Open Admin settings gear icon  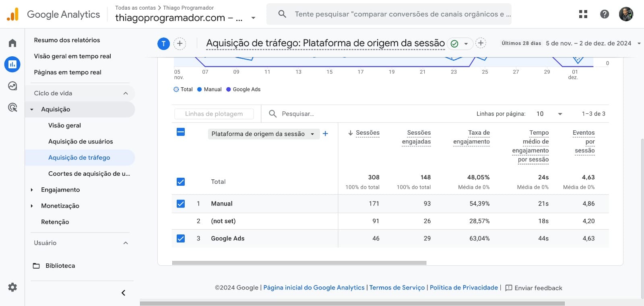12,287
